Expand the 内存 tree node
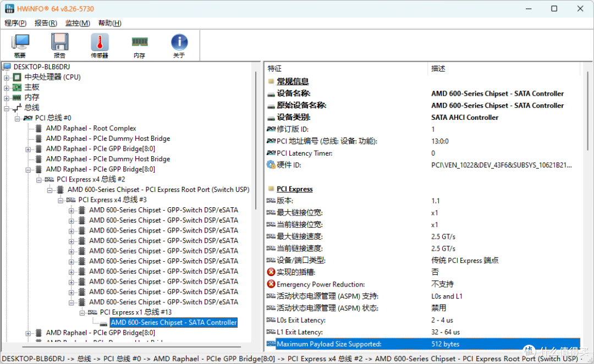Image resolution: width=594 pixels, height=364 pixels. pyautogui.click(x=7, y=98)
